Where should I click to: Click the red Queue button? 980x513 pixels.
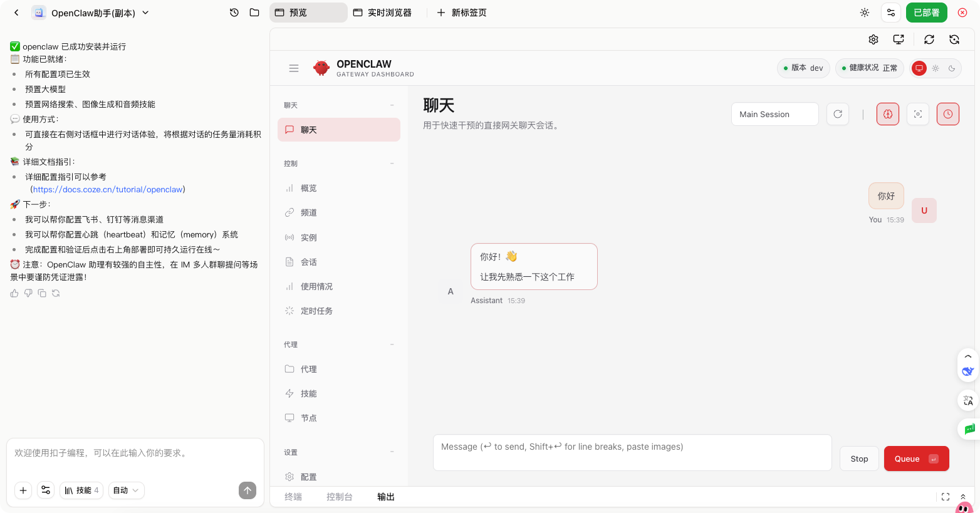(916, 459)
